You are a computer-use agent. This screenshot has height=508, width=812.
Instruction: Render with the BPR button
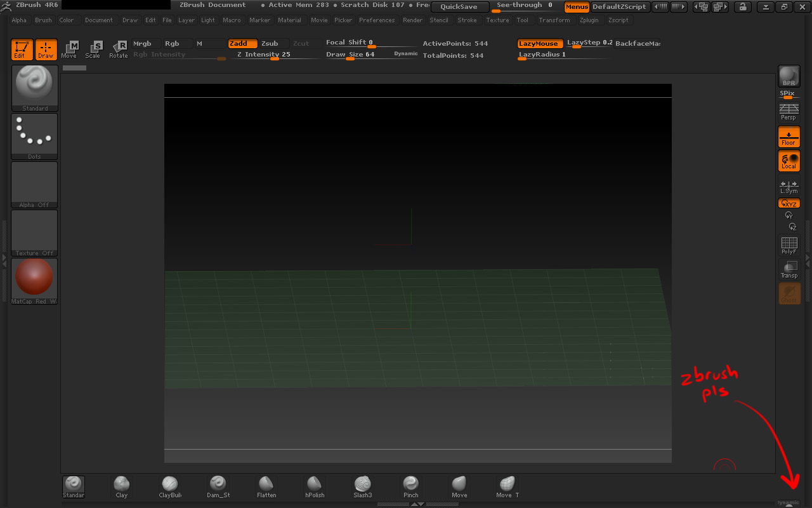(789, 76)
